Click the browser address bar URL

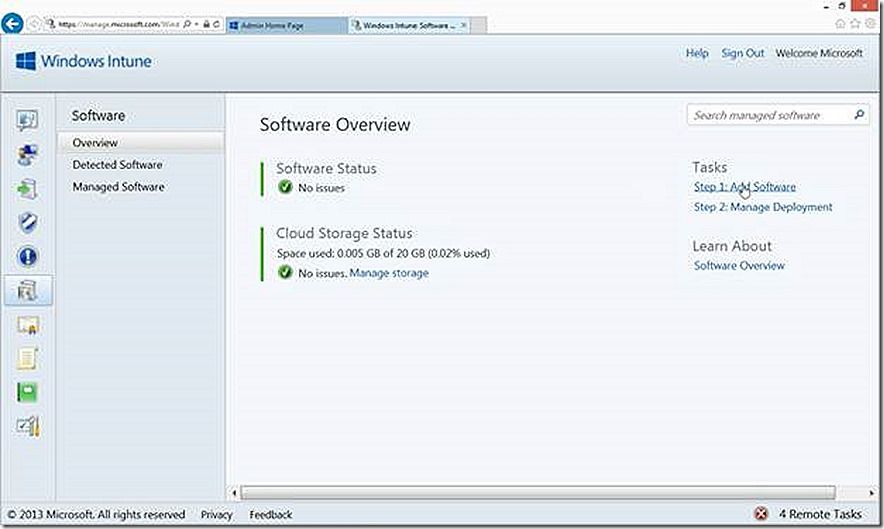point(118,24)
